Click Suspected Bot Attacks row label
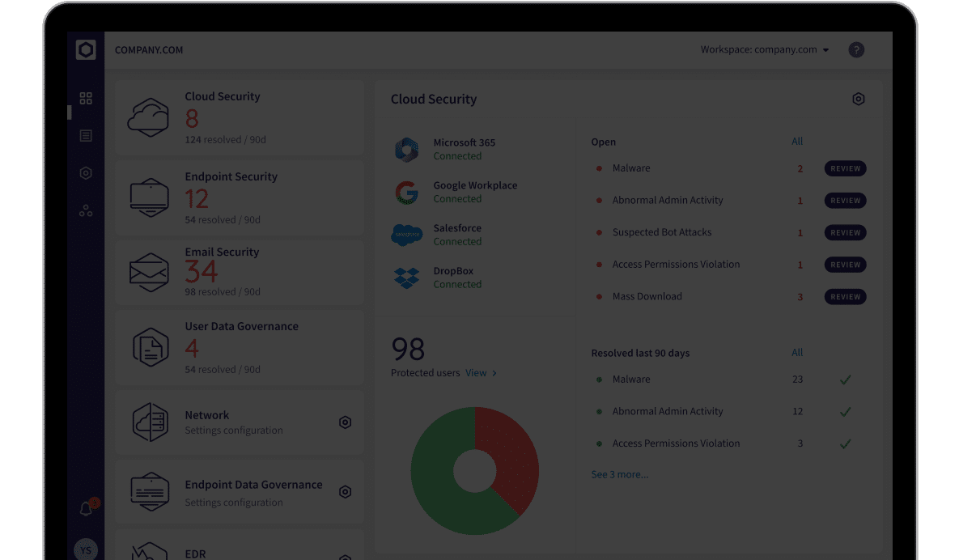The image size is (959, 560). 662,232
